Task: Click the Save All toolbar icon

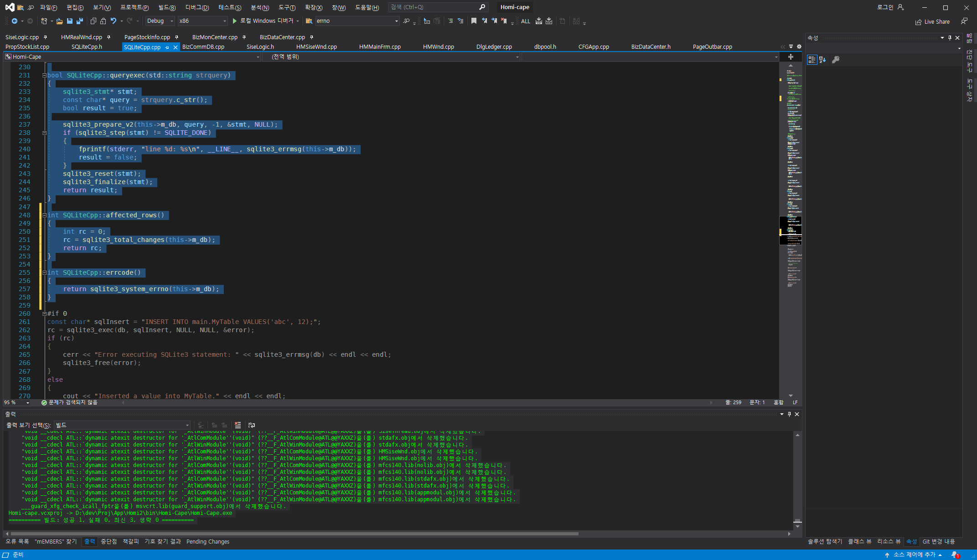Action: (x=80, y=21)
